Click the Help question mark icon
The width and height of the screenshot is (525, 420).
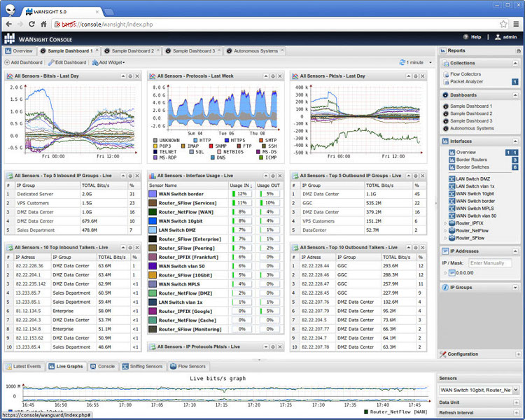pyautogui.click(x=465, y=37)
